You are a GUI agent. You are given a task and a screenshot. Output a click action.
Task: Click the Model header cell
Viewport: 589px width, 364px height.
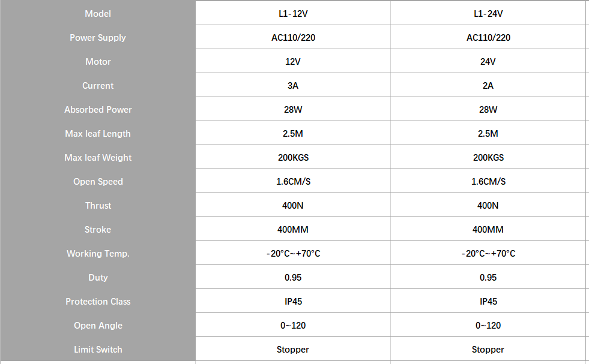[98, 13]
